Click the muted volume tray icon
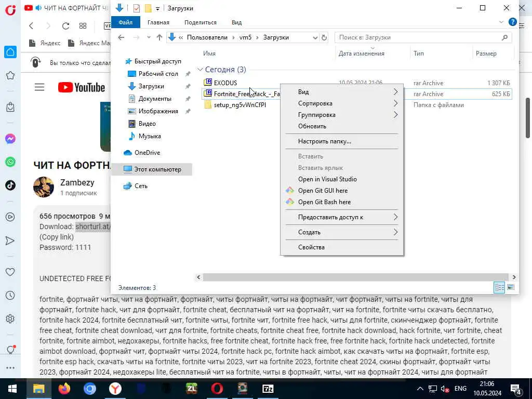Image resolution: width=532 pixels, height=399 pixels. [x=445, y=389]
